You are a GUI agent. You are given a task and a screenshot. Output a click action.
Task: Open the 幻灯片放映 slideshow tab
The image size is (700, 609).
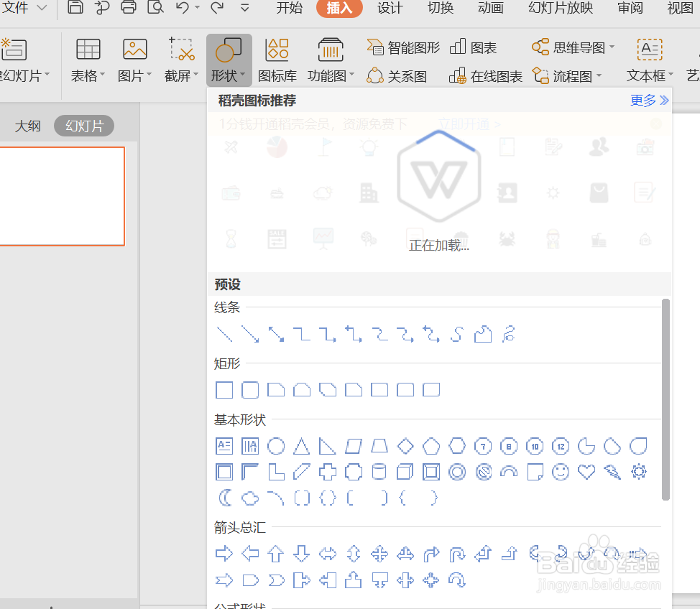(x=561, y=8)
